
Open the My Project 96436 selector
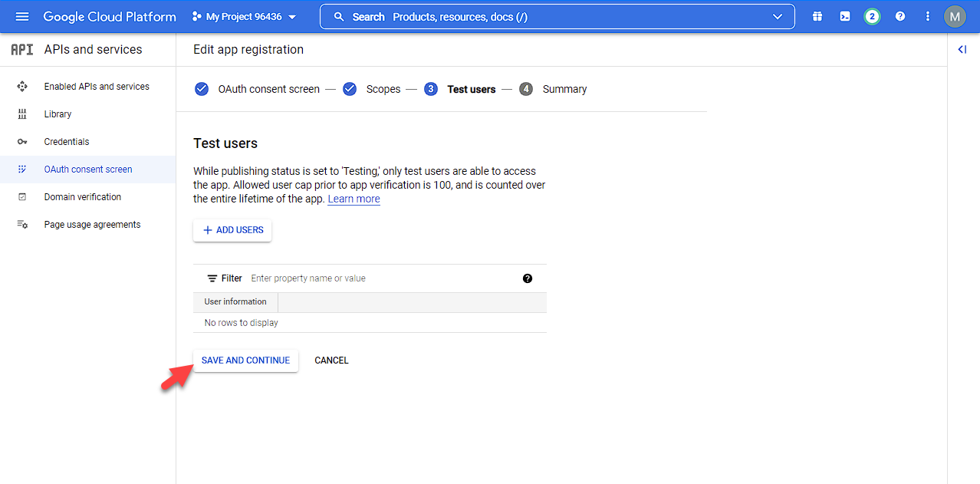coord(244,16)
